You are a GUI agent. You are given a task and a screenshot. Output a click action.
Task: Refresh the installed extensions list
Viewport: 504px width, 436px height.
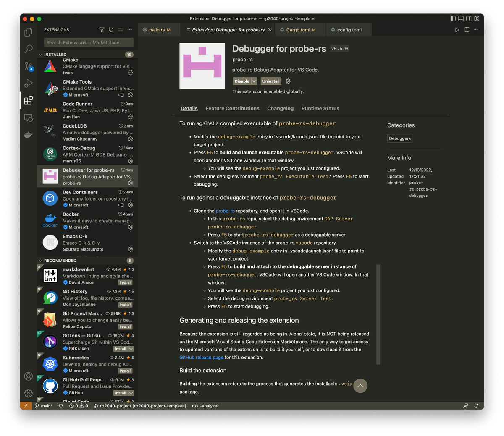pos(110,30)
